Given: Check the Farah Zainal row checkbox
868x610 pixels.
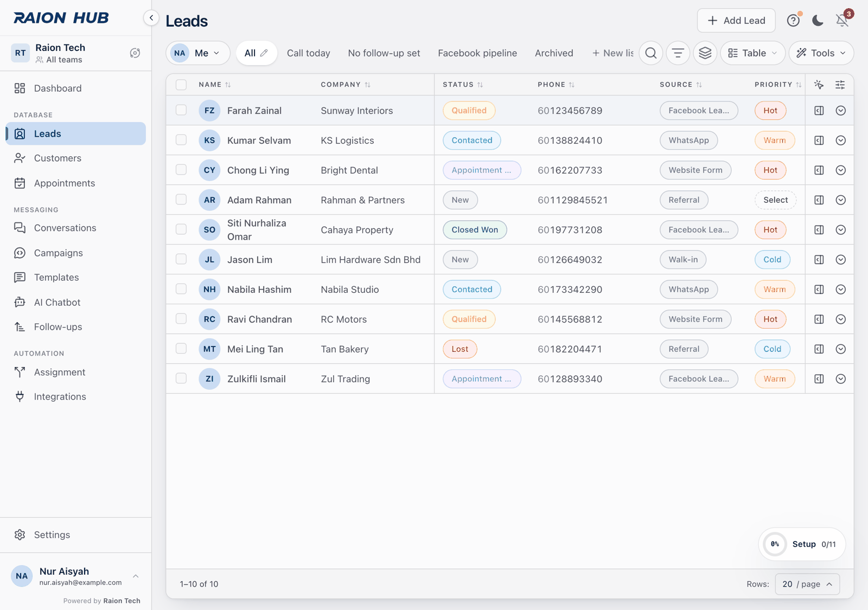Looking at the screenshot, I should [x=181, y=110].
